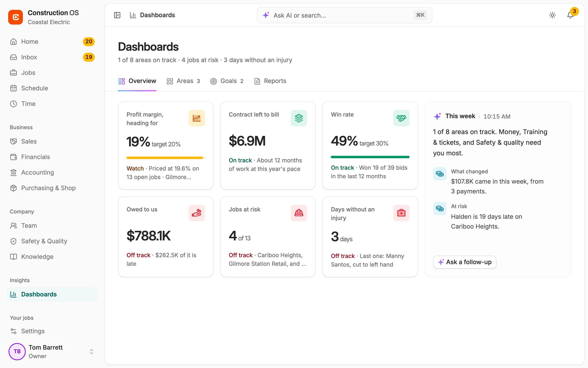Go to Home in sidebar
588x368 pixels.
point(52,42)
